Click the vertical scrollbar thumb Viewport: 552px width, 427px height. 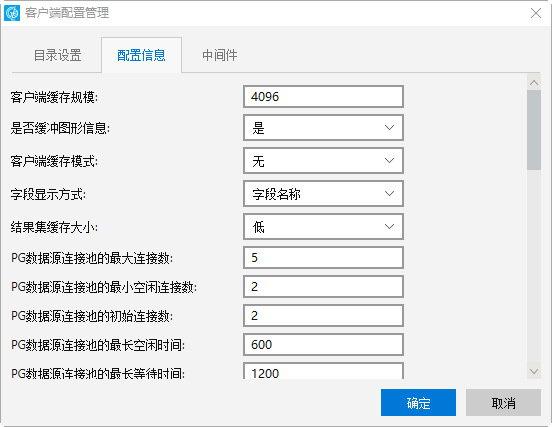click(x=534, y=130)
